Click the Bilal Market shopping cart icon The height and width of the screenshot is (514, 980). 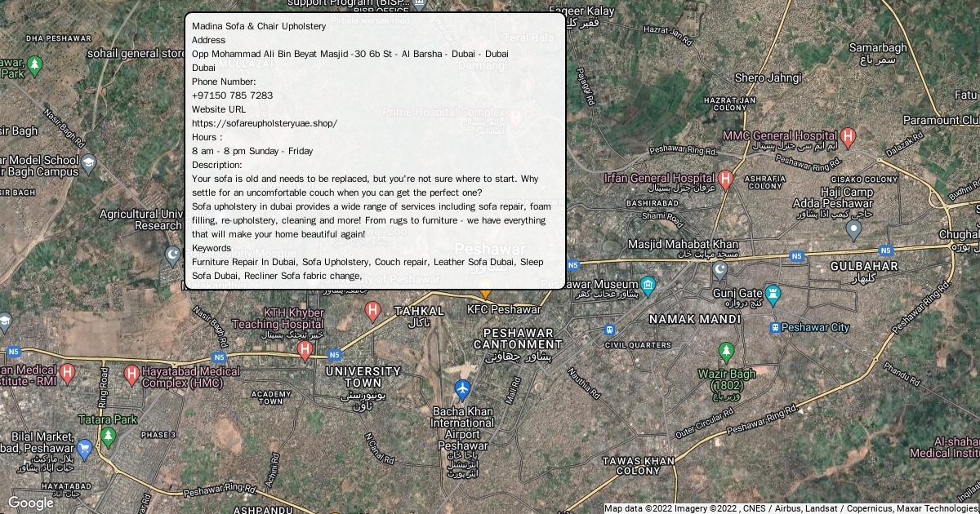84,448
